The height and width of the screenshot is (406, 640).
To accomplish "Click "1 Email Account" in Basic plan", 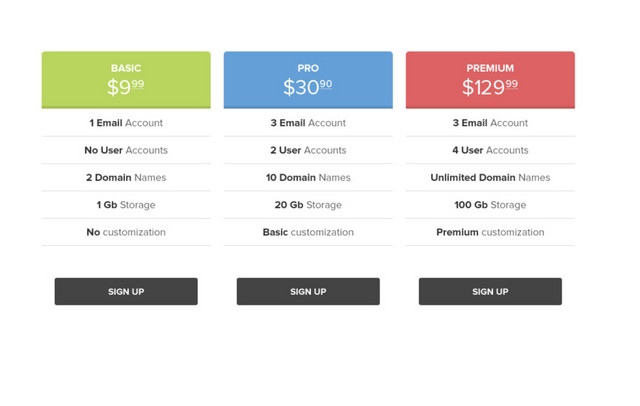I will click(x=126, y=123).
